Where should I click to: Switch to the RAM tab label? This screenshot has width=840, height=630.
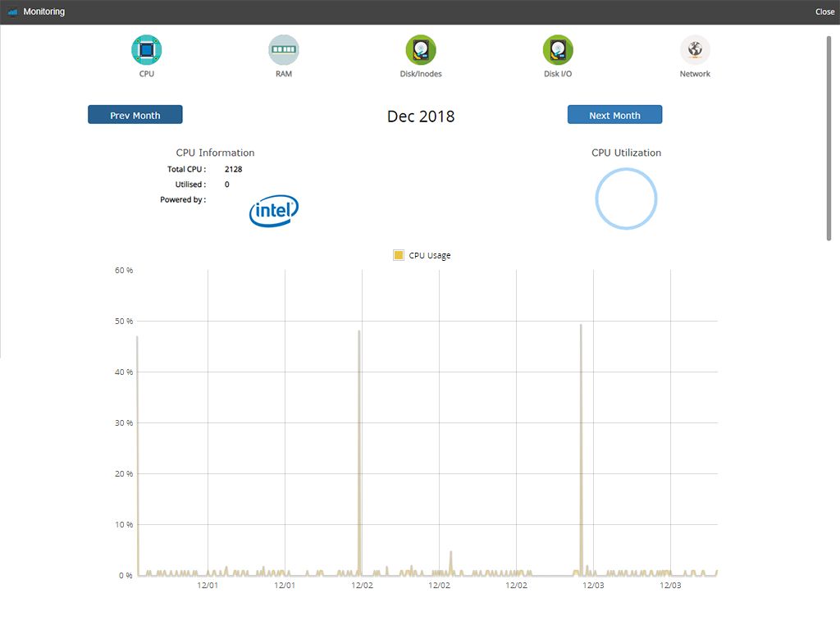tap(284, 74)
